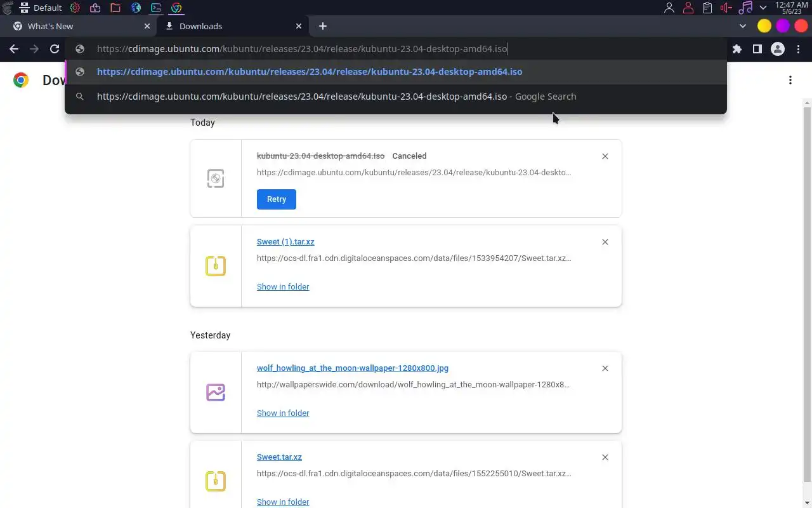The image size is (812, 508).
Task: Expand the tab search chevron
Action: coord(743,26)
